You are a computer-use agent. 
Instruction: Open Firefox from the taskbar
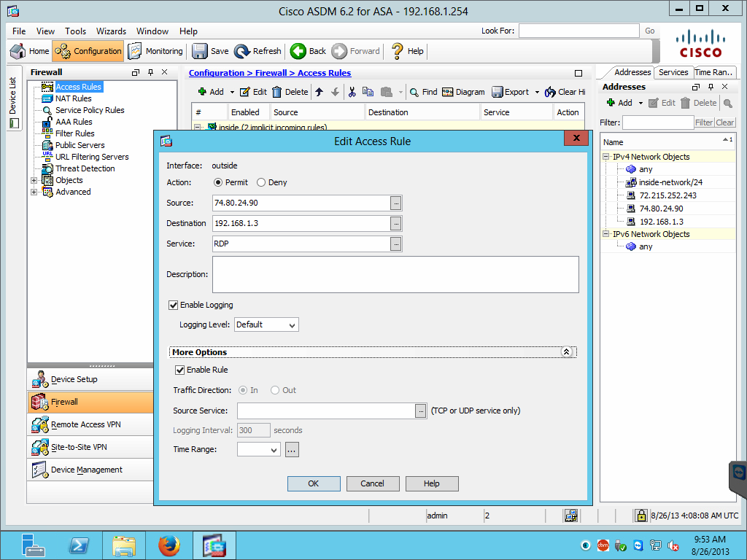(169, 545)
